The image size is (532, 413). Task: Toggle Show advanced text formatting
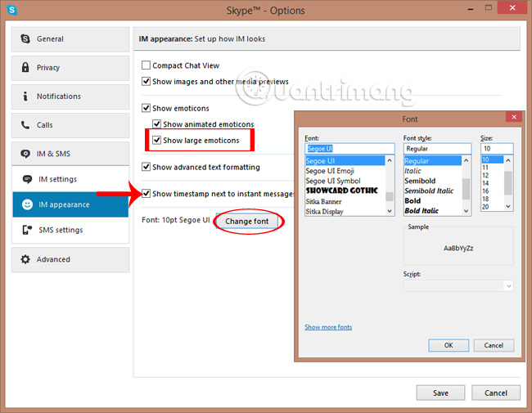tap(146, 167)
